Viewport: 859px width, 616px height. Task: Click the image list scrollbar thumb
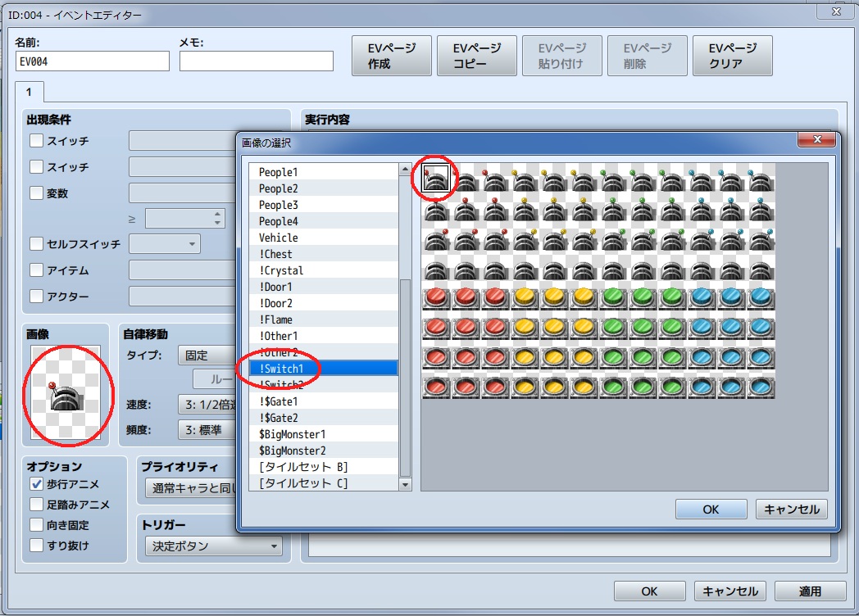pyautogui.click(x=406, y=378)
